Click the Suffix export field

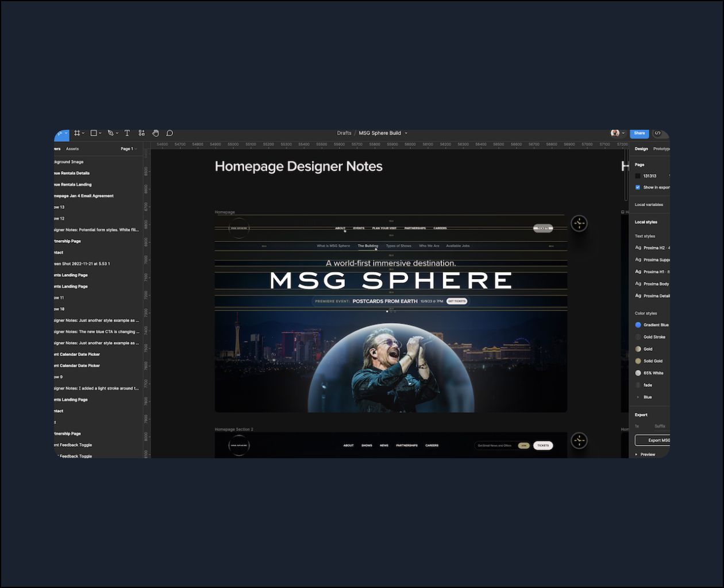click(660, 426)
